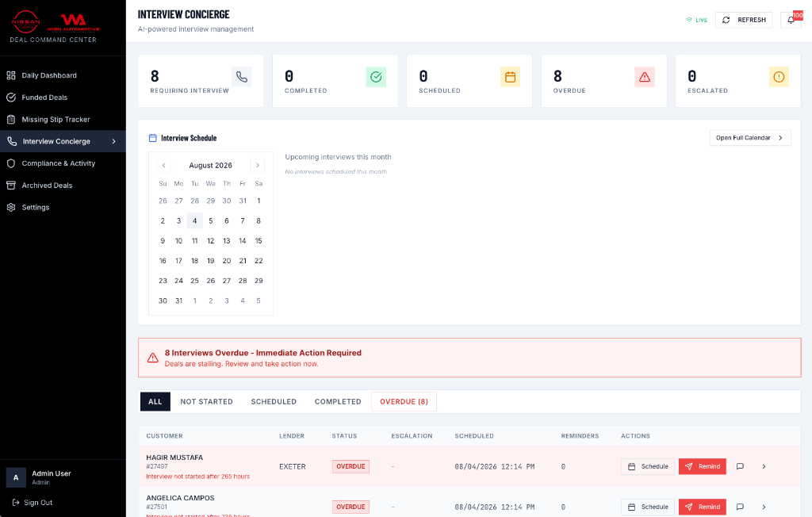812x517 pixels.
Task: Open Full Calendar
Action: click(x=750, y=138)
